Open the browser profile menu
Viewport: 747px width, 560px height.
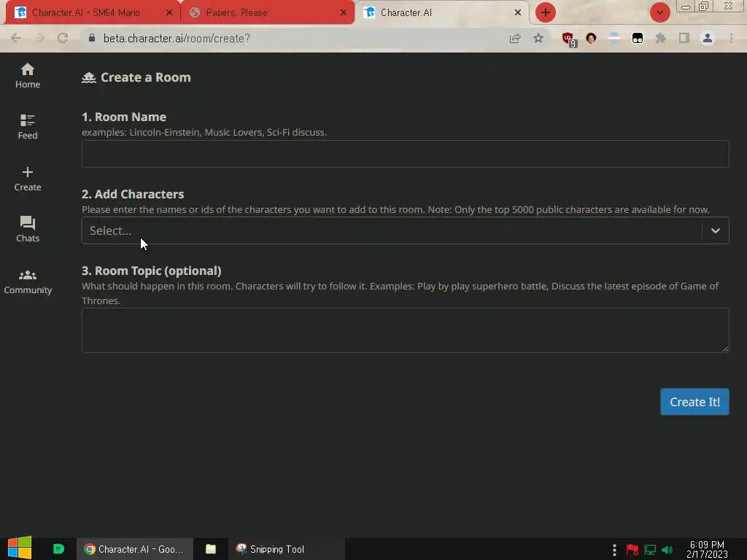[708, 38]
